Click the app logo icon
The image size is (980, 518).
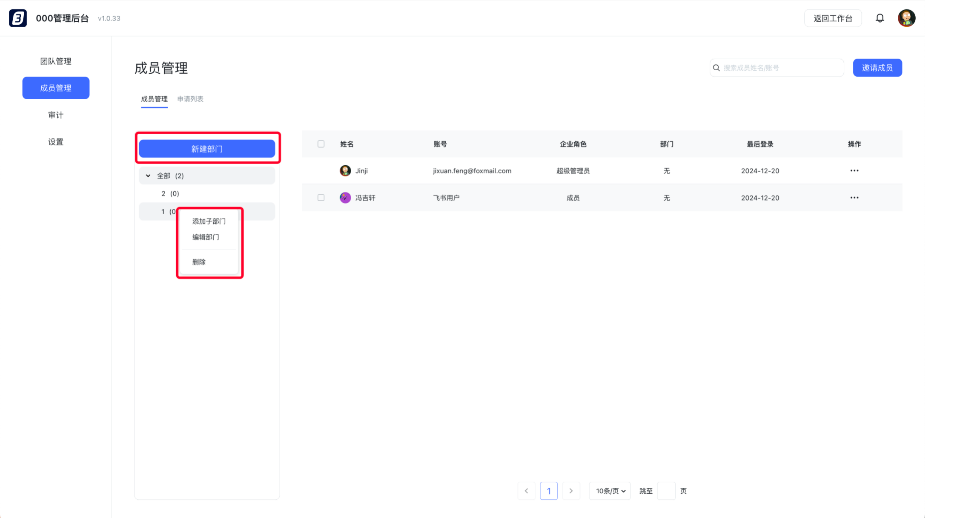click(18, 18)
